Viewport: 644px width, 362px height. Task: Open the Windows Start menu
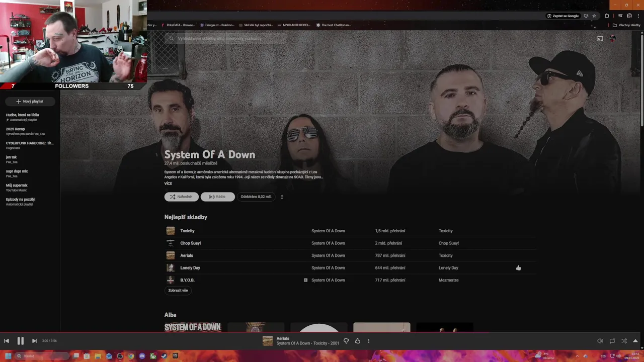click(x=8, y=356)
